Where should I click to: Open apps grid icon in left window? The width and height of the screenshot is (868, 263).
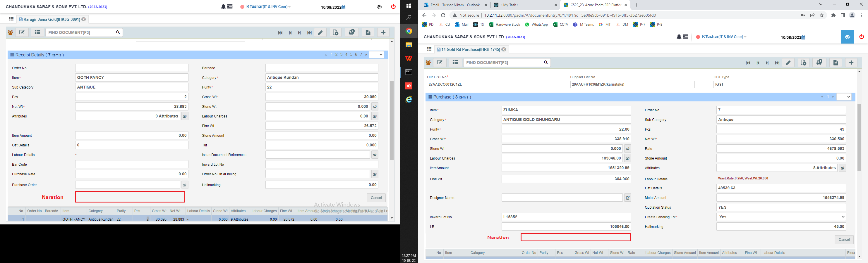tap(11, 19)
